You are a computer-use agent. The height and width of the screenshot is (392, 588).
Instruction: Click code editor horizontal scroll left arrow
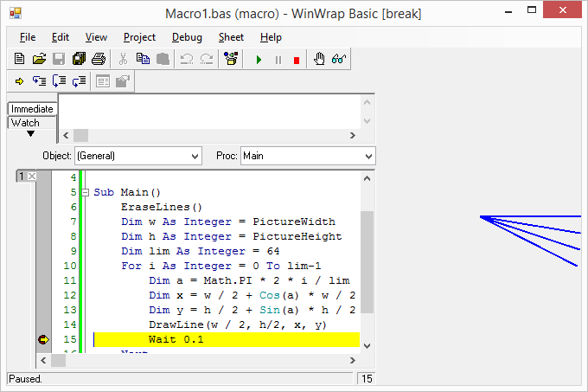click(43, 361)
